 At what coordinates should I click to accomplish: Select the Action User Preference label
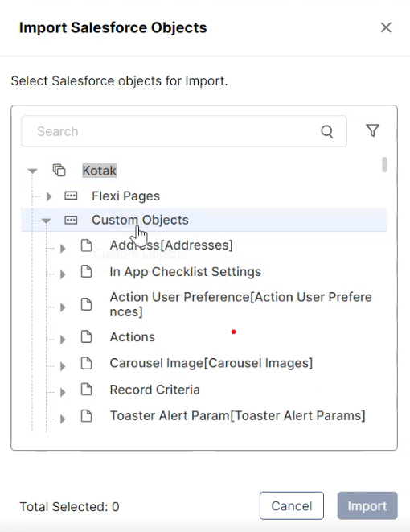click(240, 304)
